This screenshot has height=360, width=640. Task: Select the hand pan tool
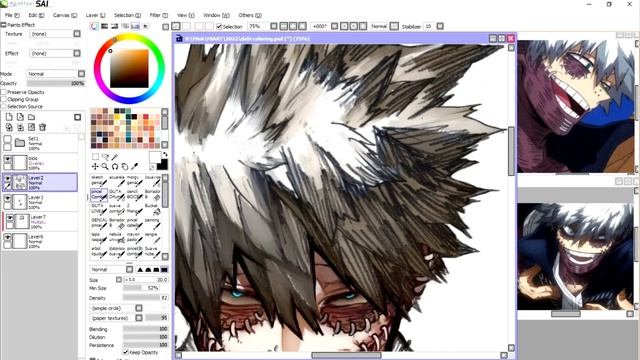point(125,167)
